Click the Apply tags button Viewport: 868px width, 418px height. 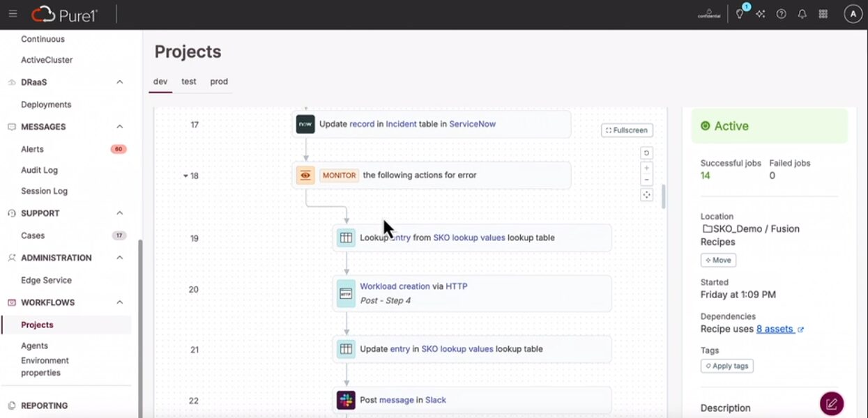(x=726, y=366)
